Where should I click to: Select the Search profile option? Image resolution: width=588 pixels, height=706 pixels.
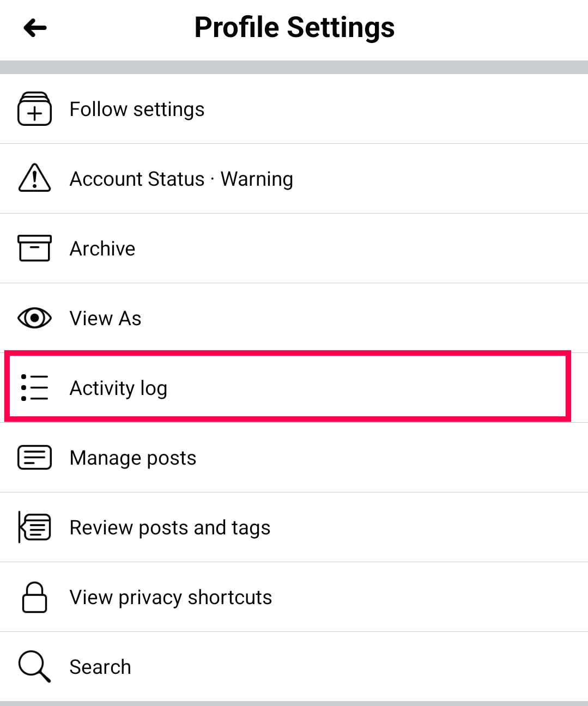[100, 667]
